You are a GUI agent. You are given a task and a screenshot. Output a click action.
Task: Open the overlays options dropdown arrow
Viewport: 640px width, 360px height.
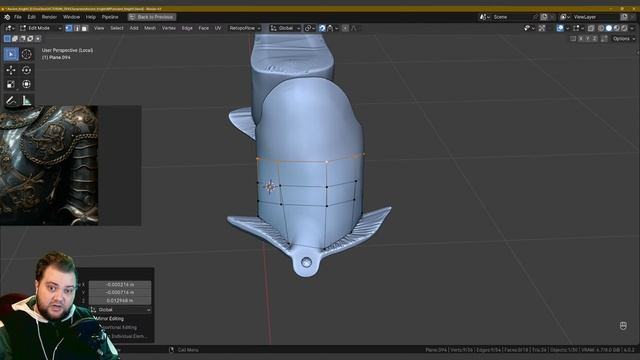568,28
